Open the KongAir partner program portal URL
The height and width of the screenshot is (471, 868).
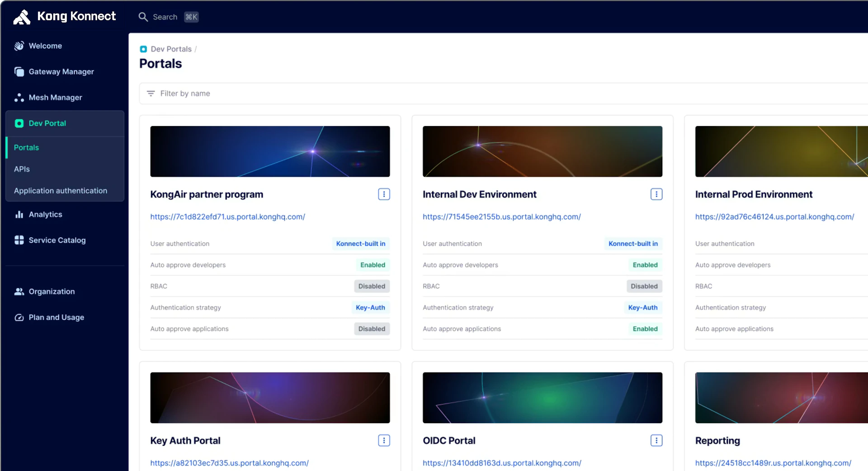(x=227, y=217)
